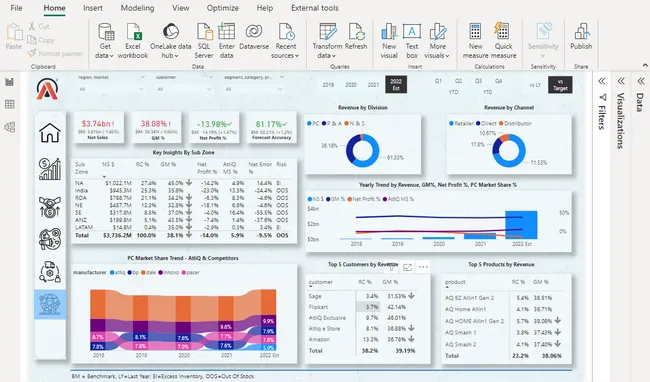Open More options on customers visual
Viewport: 650px width, 382px height.
(423, 267)
